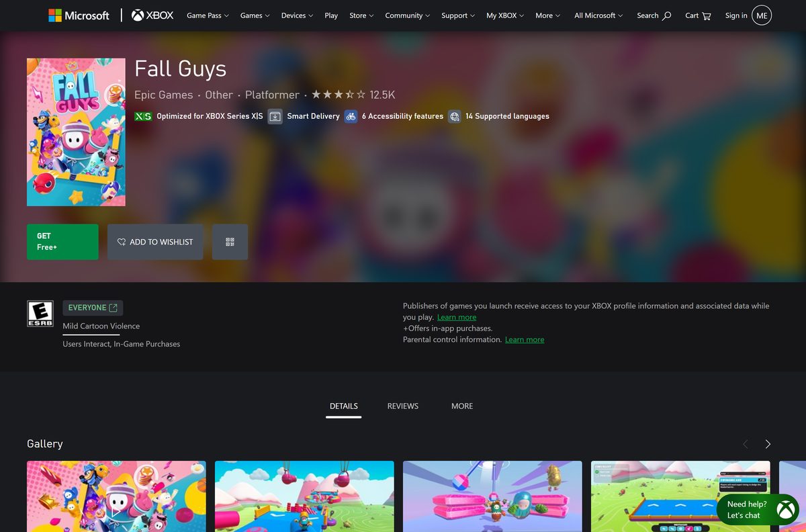Switch to the DETAILS tab
The width and height of the screenshot is (806, 532).
point(344,406)
